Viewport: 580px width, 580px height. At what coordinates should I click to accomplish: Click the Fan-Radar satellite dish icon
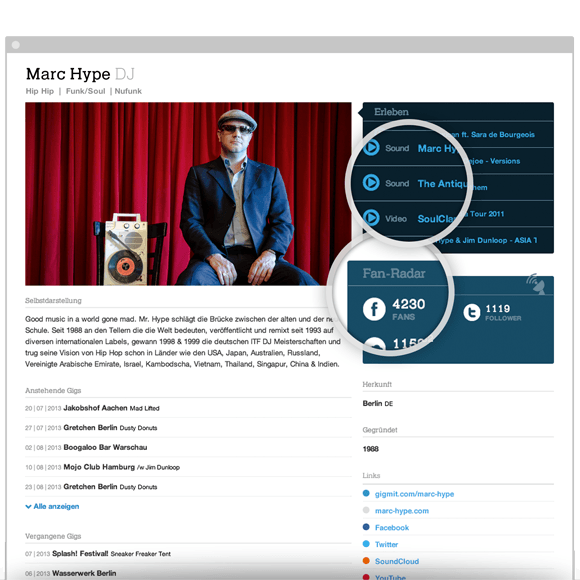tap(536, 284)
